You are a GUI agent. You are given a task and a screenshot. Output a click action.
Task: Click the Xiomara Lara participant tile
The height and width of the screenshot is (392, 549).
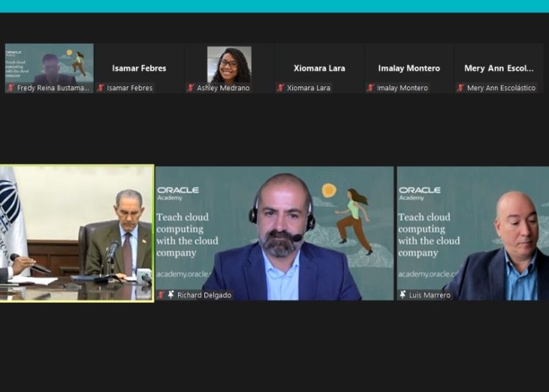(x=319, y=68)
